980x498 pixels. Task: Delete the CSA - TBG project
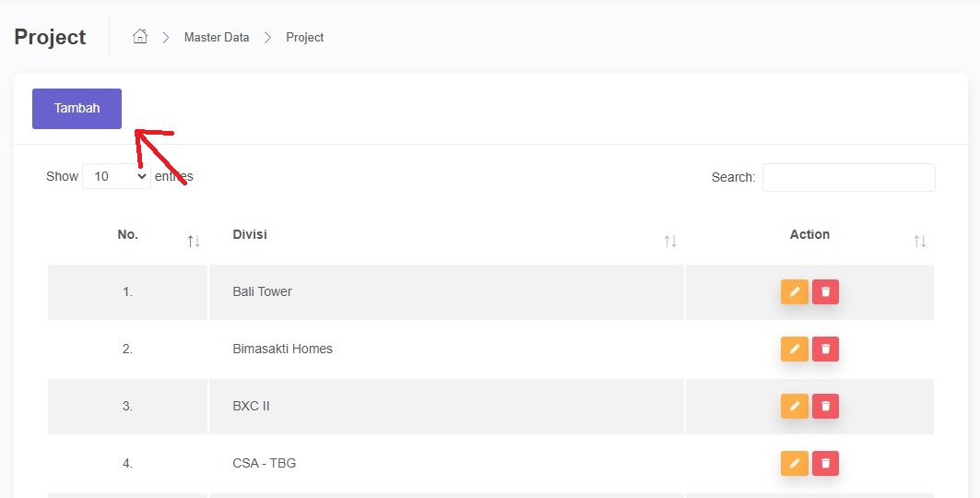point(825,464)
